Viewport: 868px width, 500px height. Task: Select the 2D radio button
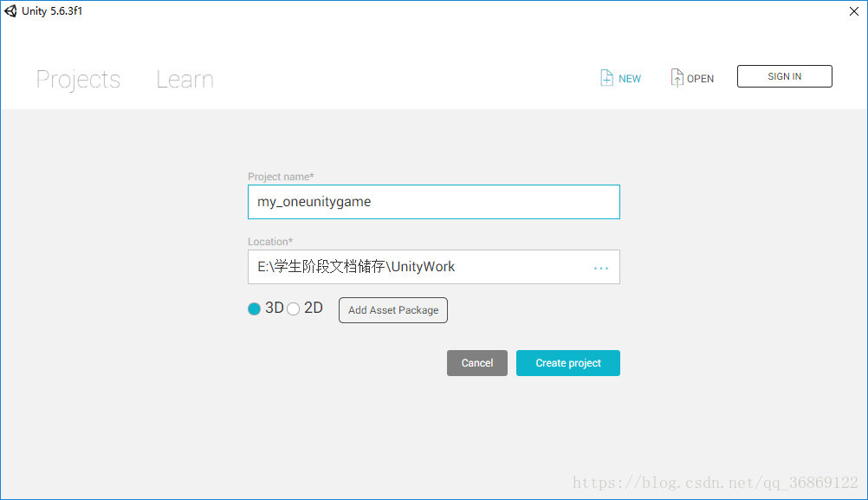(294, 308)
